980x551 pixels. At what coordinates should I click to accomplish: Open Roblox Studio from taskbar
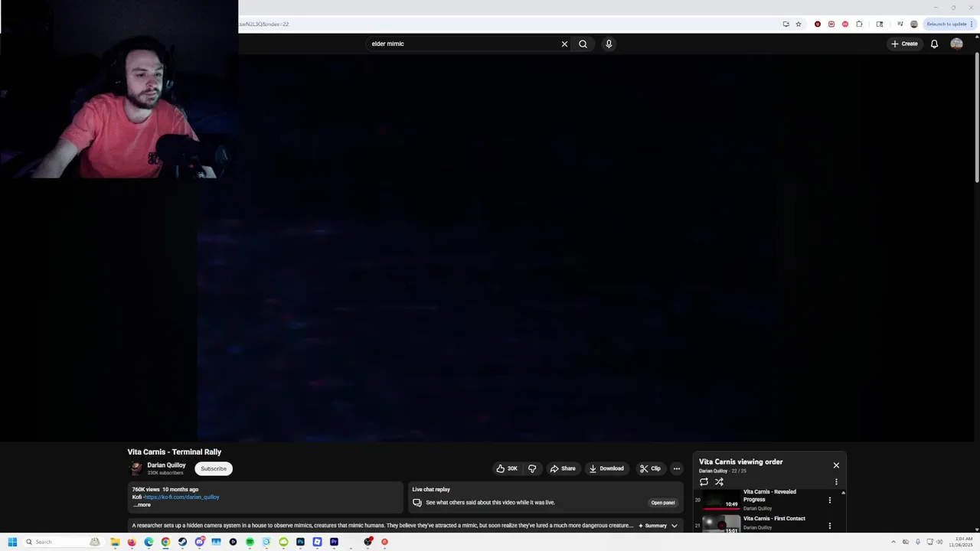pos(317,542)
